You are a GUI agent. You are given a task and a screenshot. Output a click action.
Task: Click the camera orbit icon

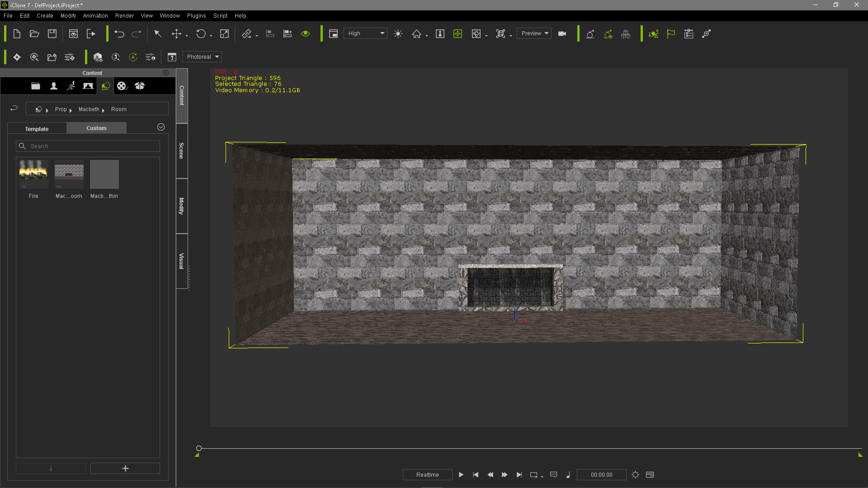(x=476, y=34)
